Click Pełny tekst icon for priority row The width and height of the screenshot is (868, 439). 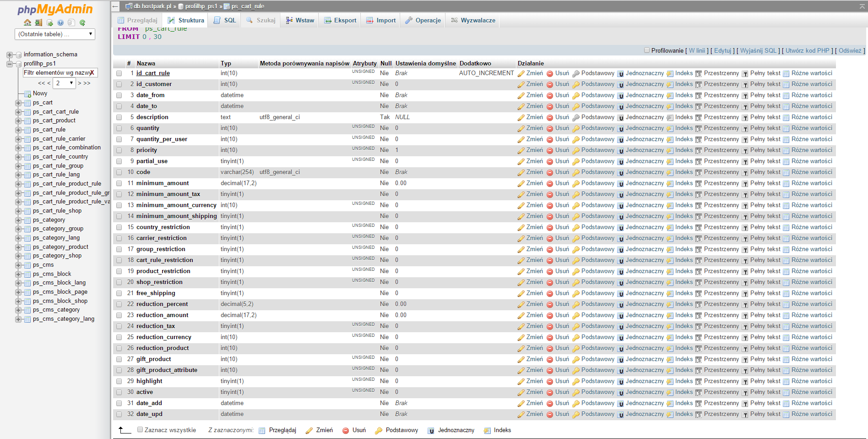pos(745,150)
